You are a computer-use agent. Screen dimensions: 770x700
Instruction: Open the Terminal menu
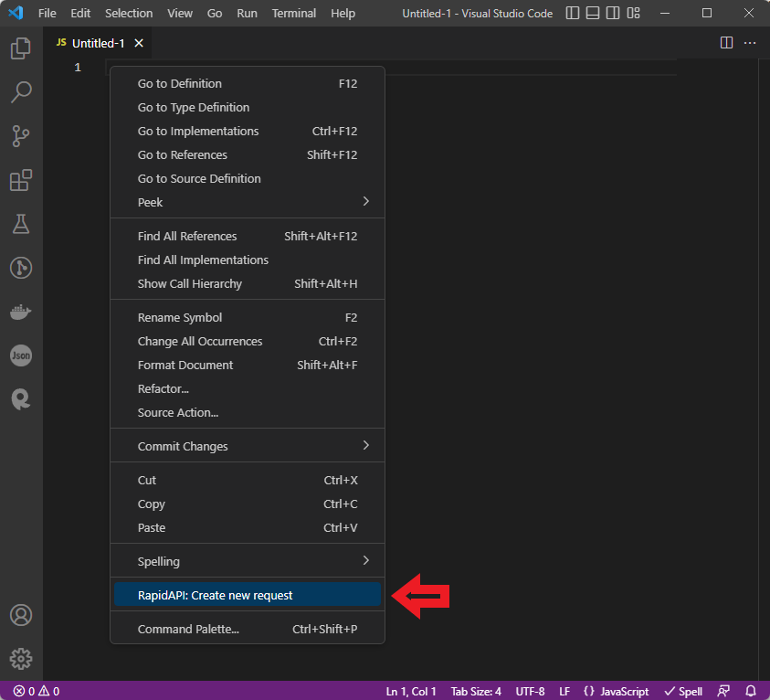tap(294, 14)
